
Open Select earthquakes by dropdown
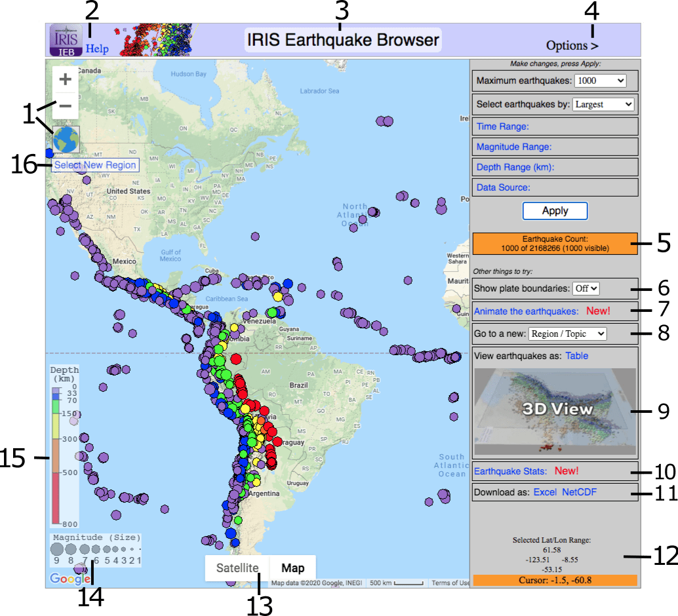(x=603, y=104)
